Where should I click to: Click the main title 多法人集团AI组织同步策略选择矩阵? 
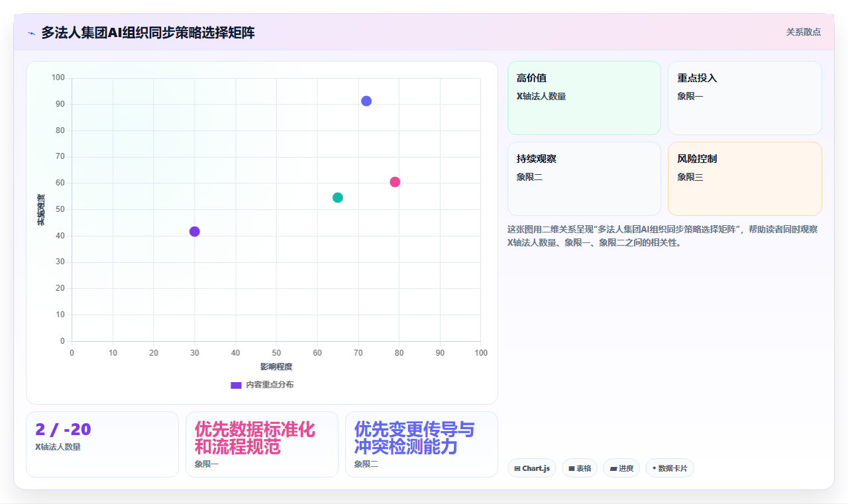(x=148, y=32)
